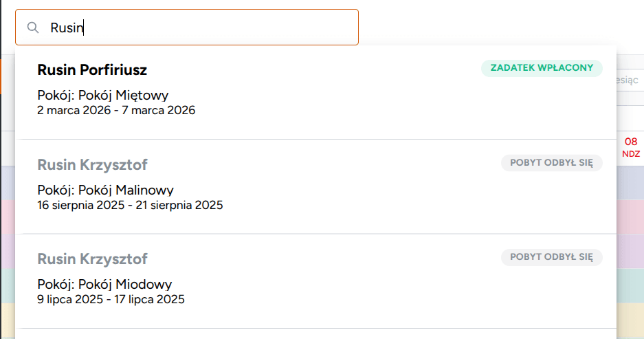
Task: Click the 16 sierpnia 2025 – 21 sierpnia 2025 dates
Action: [x=130, y=205]
